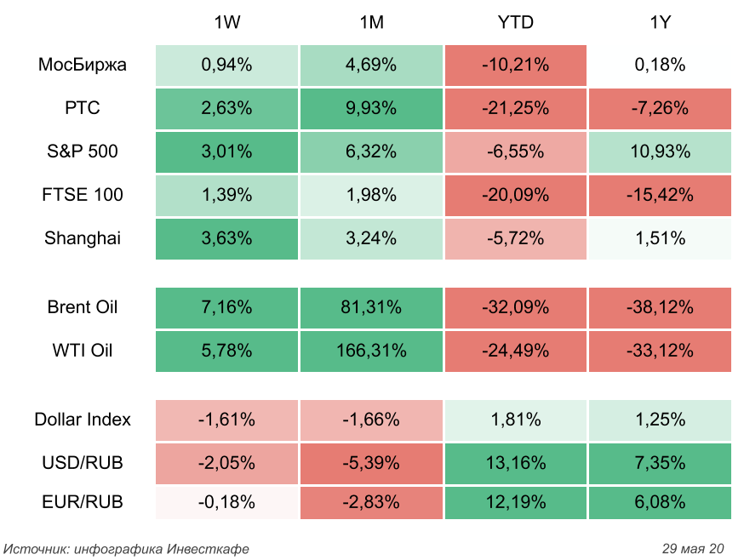Select the 1Y column header
Viewport: 744px width, 560px height.
click(x=660, y=23)
